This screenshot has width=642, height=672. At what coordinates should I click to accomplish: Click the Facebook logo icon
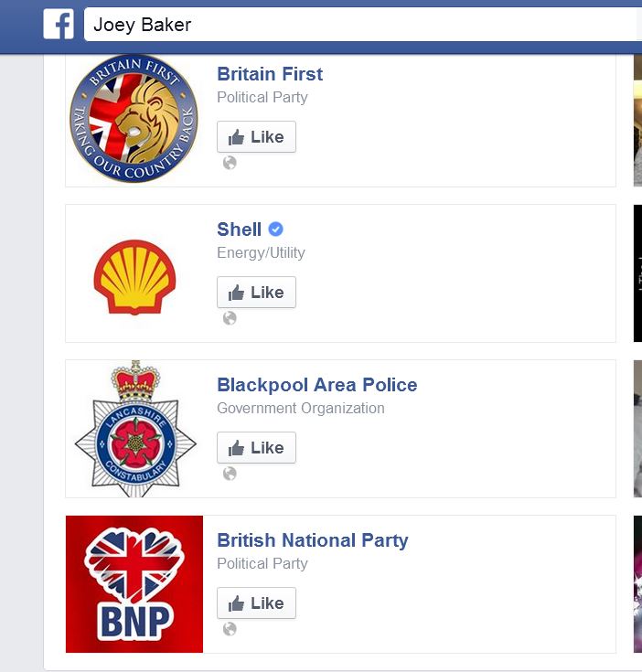[59, 25]
